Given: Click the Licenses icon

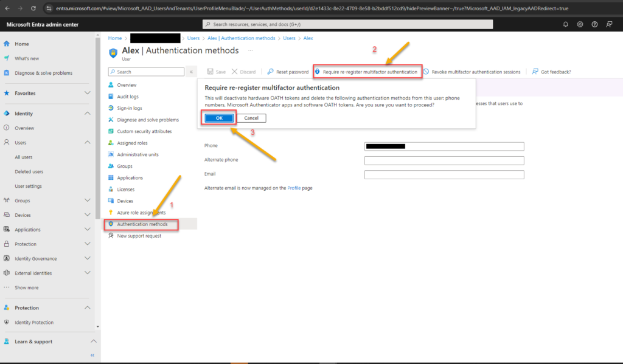Looking at the screenshot, I should (x=111, y=190).
